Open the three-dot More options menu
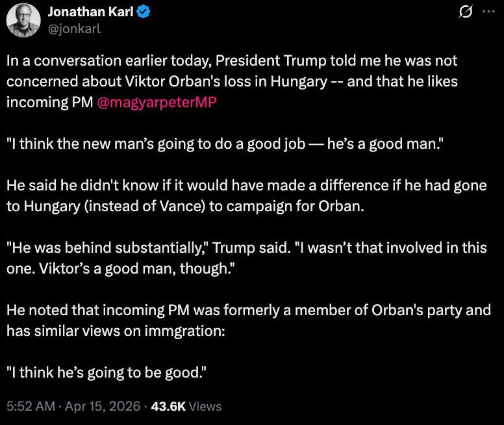Image resolution: width=504 pixels, height=425 pixels. 488,12
